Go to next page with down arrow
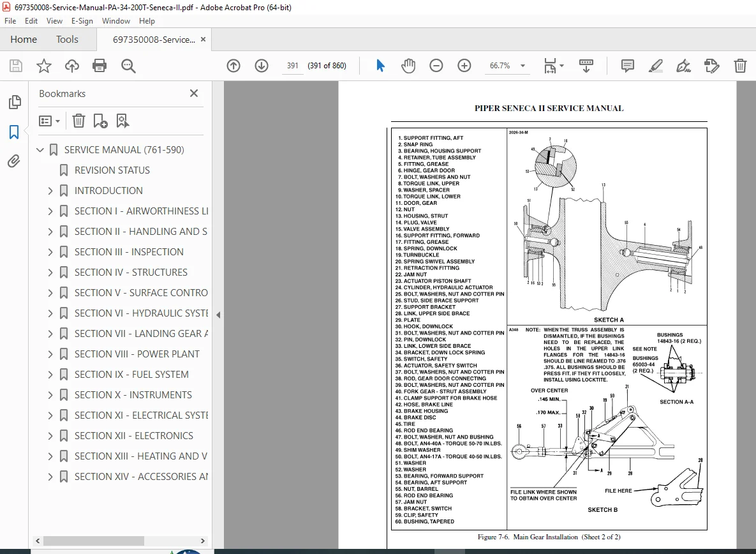The height and width of the screenshot is (554, 756). click(262, 66)
